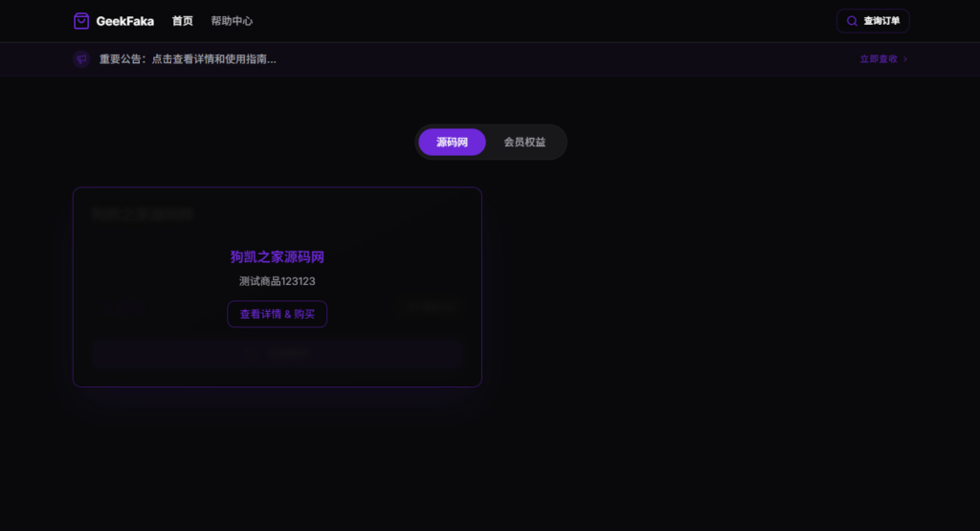
Task: Open the 重要公告 announcement text
Action: point(188,59)
